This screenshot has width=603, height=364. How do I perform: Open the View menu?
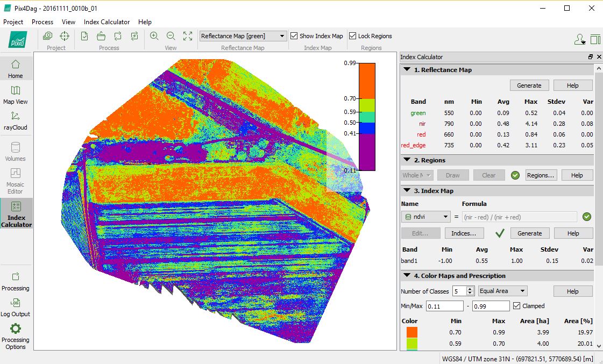(x=68, y=22)
